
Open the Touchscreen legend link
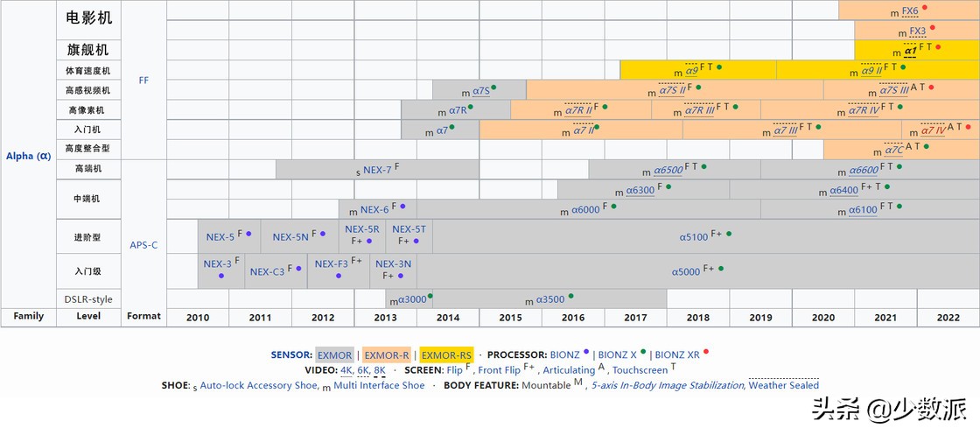coord(640,370)
